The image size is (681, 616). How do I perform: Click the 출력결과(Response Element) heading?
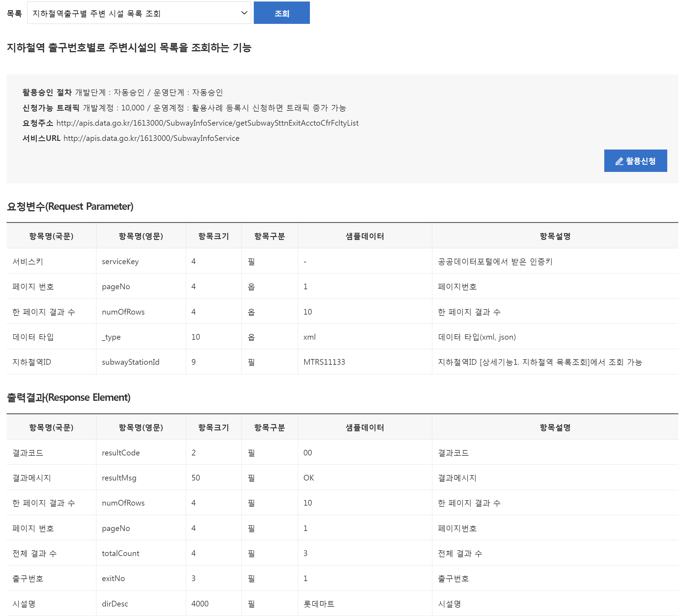tap(69, 398)
